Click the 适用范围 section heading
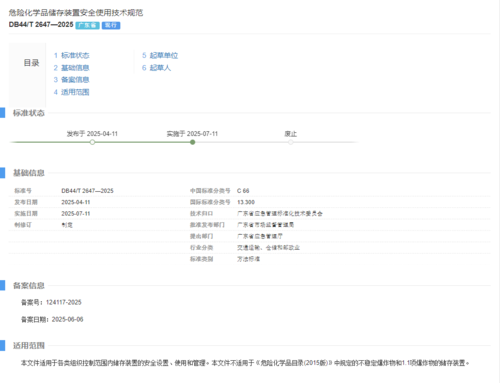500x383 pixels. click(x=29, y=345)
